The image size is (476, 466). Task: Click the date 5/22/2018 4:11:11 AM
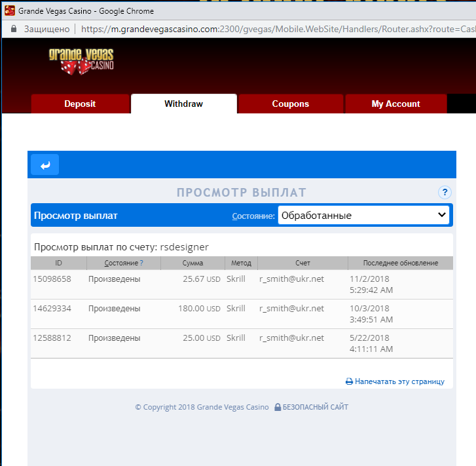point(371,343)
